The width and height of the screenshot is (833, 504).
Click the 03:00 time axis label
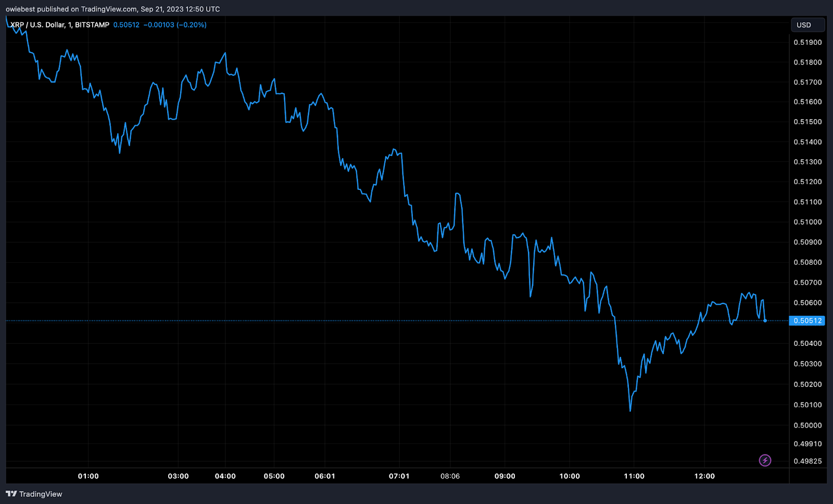pyautogui.click(x=178, y=476)
